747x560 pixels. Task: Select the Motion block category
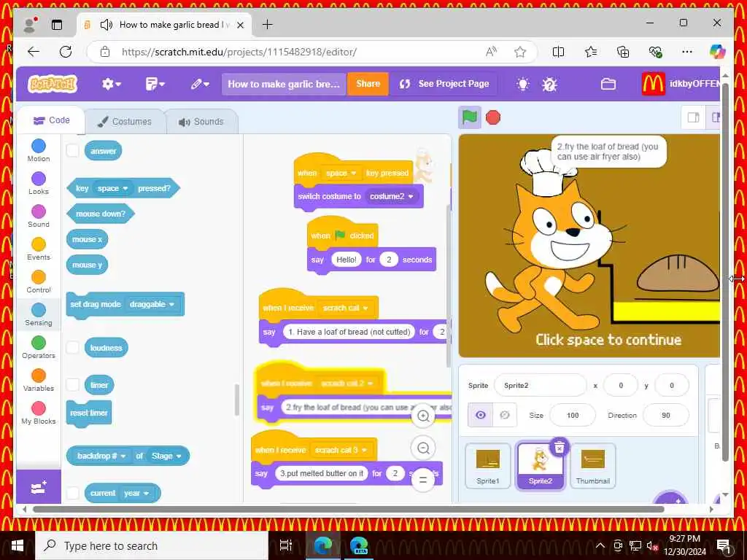(x=39, y=150)
